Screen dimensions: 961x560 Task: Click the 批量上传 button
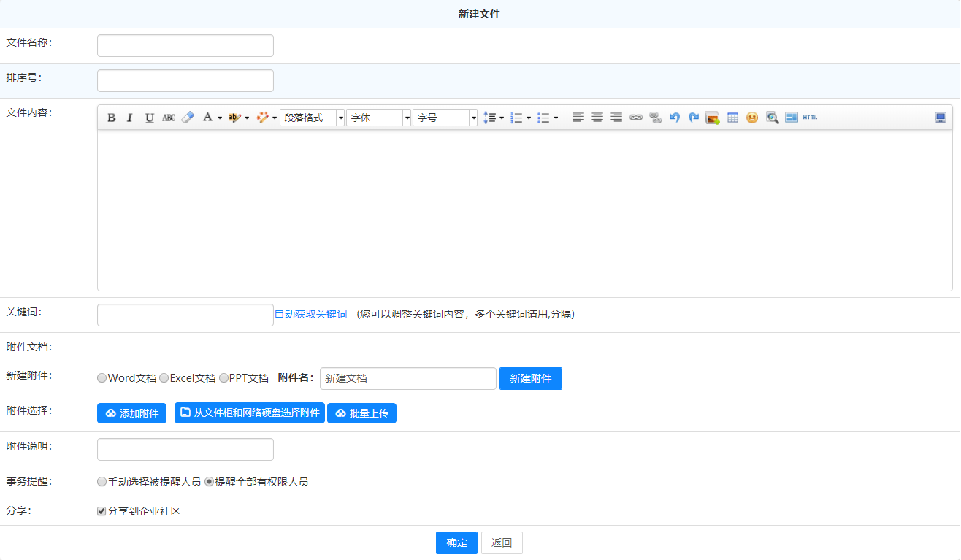361,413
